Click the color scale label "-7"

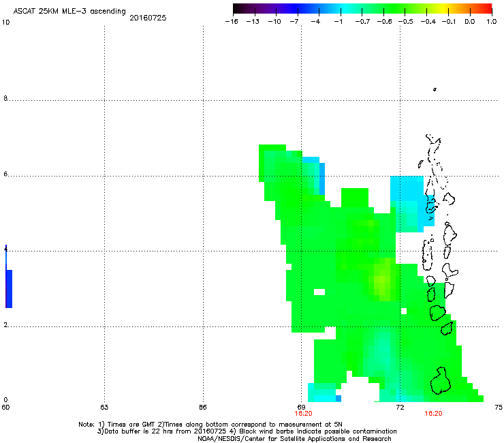[294, 22]
